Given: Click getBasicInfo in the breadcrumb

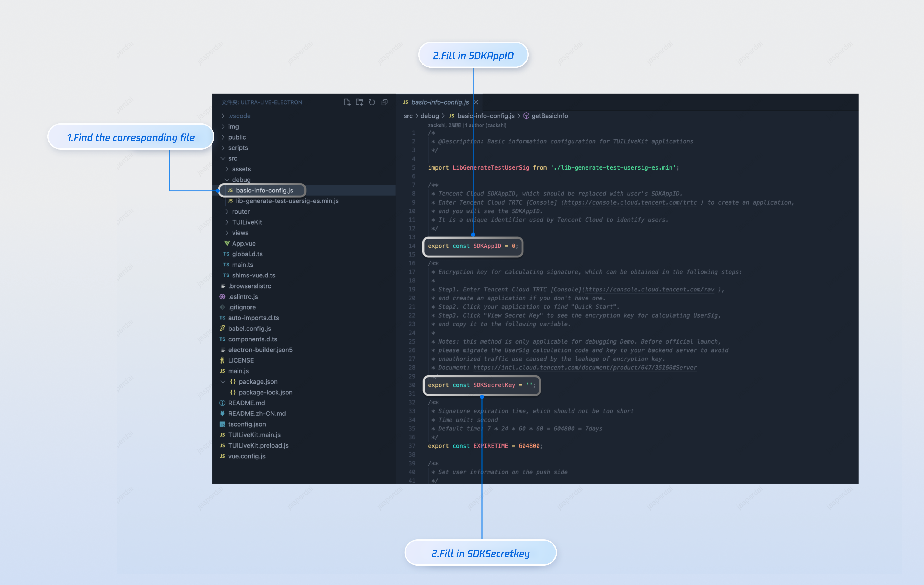Looking at the screenshot, I should pyautogui.click(x=549, y=116).
